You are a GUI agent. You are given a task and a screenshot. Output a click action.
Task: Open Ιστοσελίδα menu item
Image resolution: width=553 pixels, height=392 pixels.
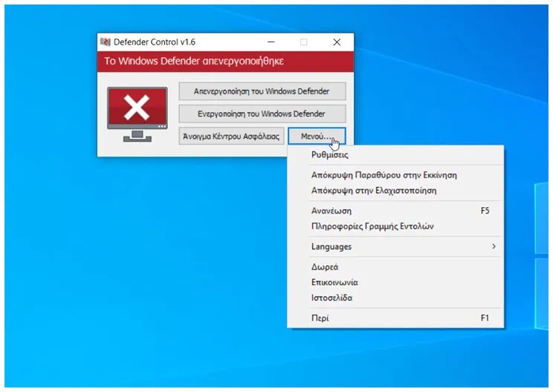tap(395, 298)
